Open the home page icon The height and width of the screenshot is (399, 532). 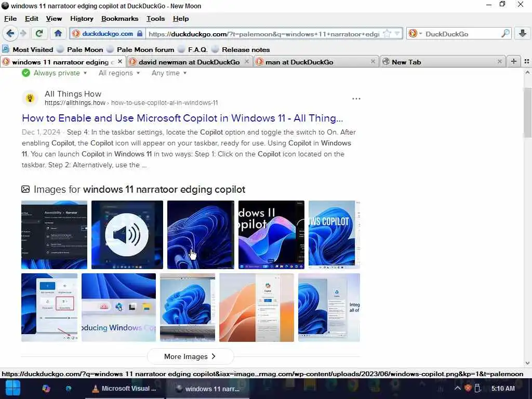tap(58, 34)
